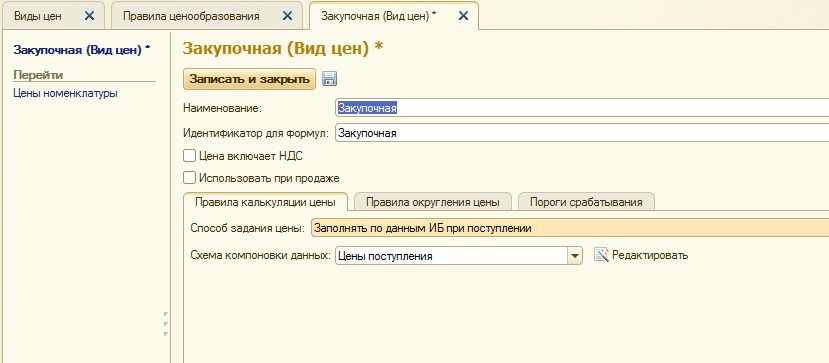Click the Наименование label
The height and width of the screenshot is (363, 829).
point(223,108)
